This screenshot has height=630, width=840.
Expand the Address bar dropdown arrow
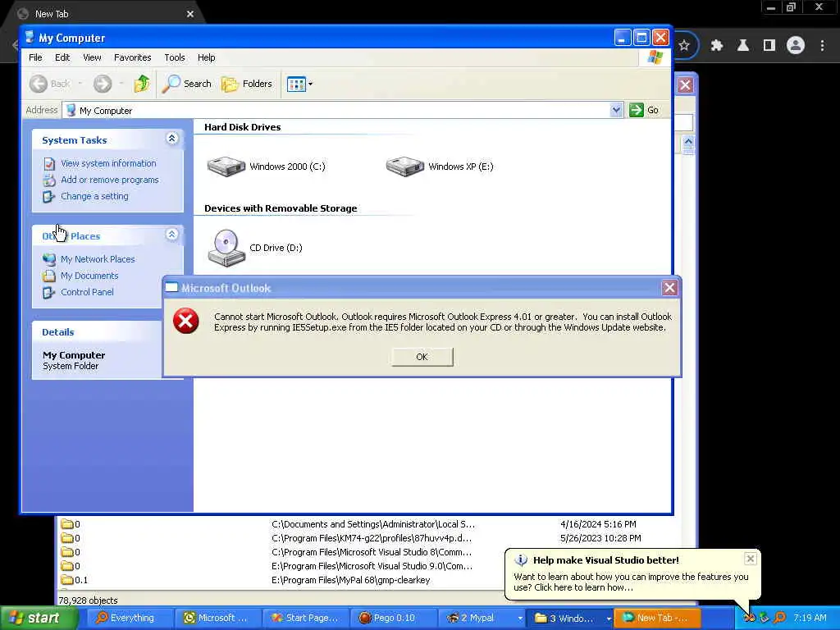616,111
